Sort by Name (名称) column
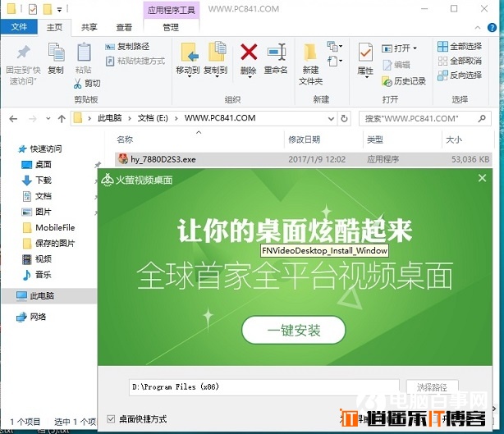 [125, 139]
